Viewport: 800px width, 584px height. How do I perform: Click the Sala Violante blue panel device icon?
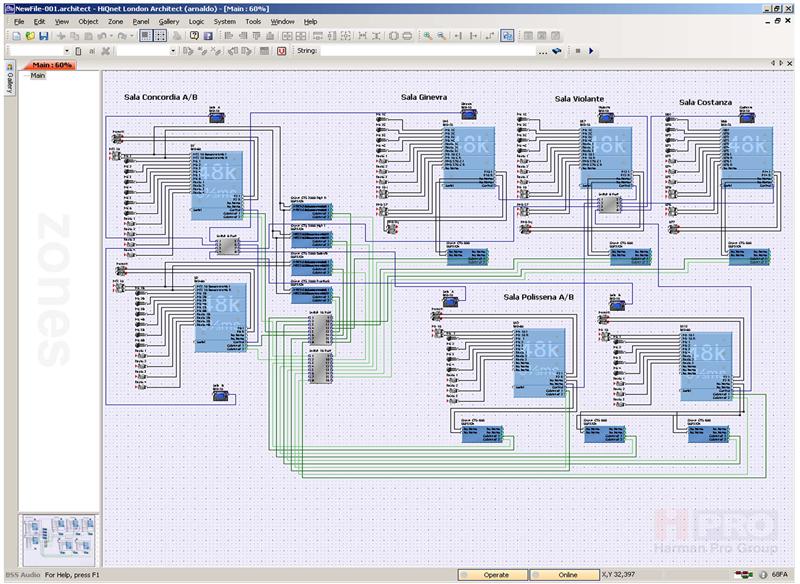(x=606, y=118)
